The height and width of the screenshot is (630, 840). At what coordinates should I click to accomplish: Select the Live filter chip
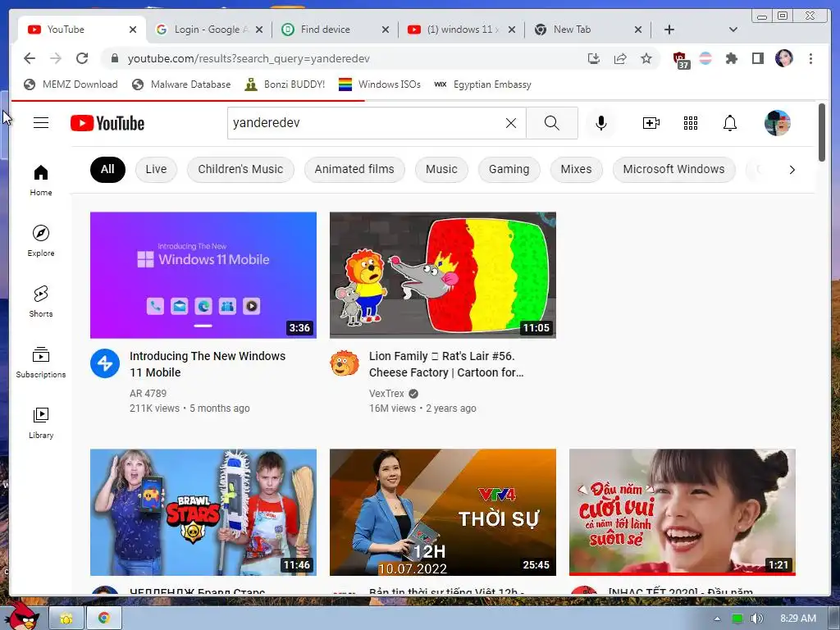[156, 169]
